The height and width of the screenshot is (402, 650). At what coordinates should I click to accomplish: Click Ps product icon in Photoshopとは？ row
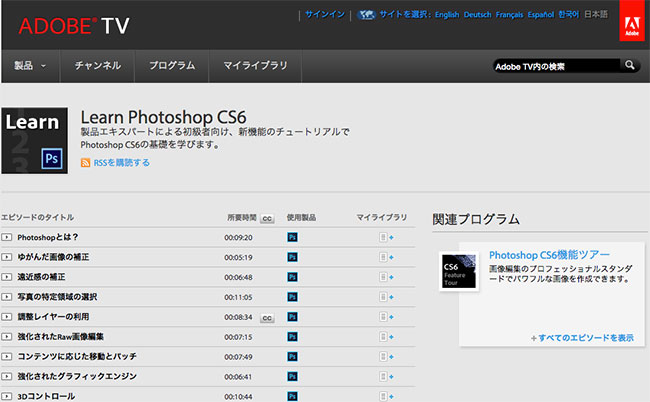[292, 237]
